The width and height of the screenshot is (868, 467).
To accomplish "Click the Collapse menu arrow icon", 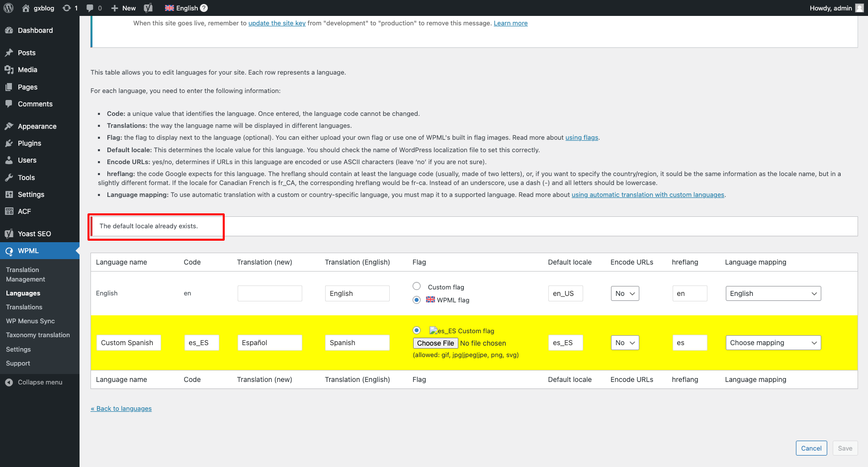I will [x=9, y=382].
